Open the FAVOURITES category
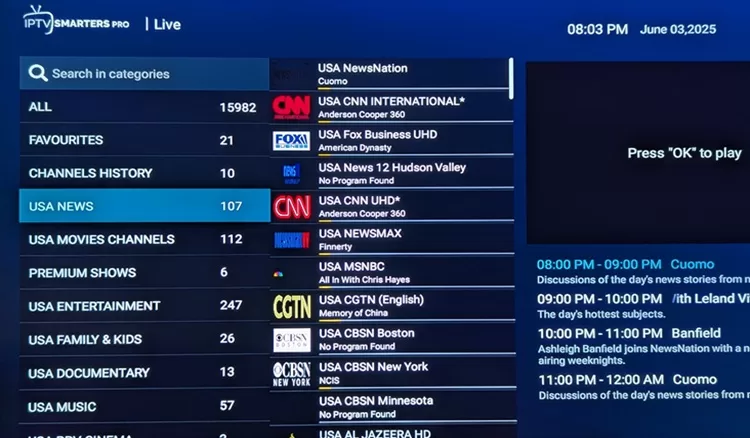 [144, 140]
